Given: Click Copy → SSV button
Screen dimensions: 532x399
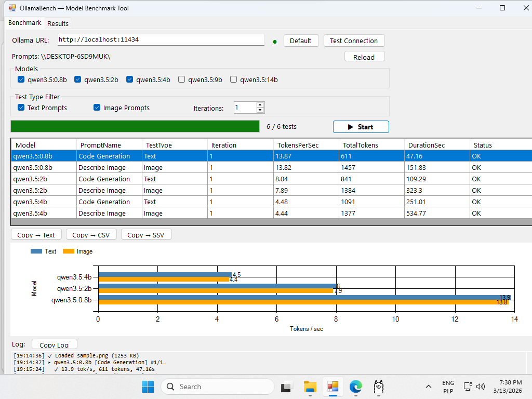Looking at the screenshot, I should point(146,235).
